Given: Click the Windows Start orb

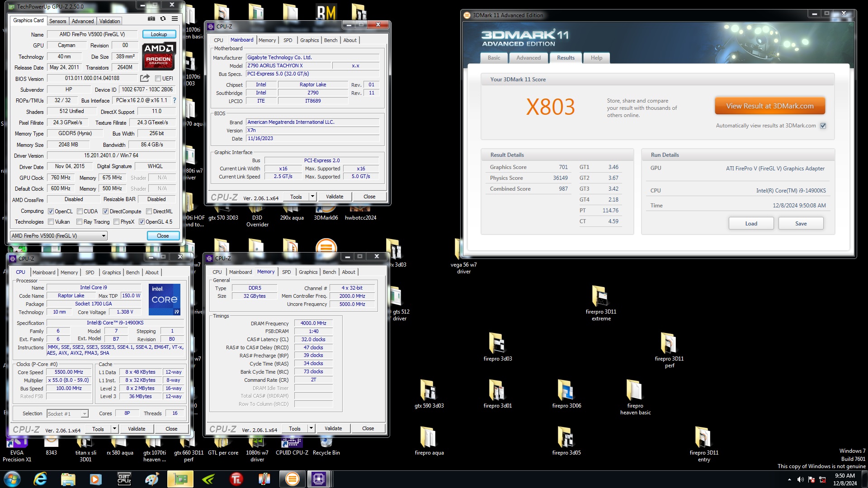Looking at the screenshot, I should coord(12,479).
